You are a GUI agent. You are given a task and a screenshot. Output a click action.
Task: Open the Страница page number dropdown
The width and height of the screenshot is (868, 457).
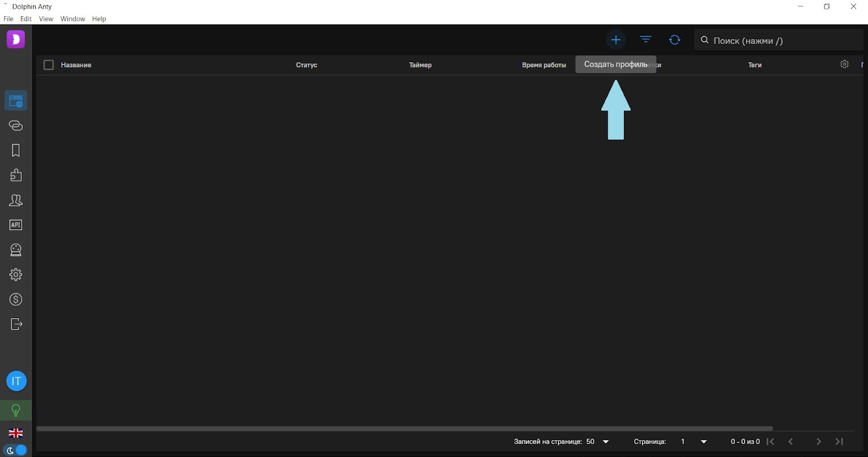click(694, 442)
